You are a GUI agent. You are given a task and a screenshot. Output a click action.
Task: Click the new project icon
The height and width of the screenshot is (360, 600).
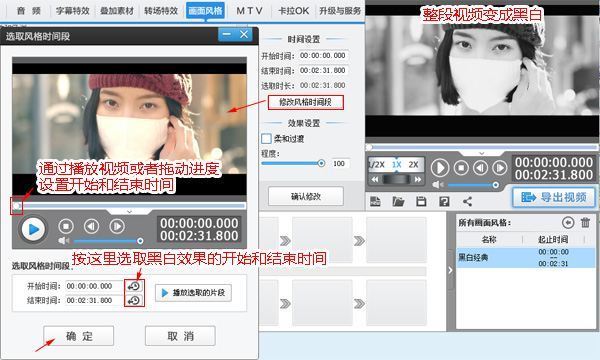375,201
